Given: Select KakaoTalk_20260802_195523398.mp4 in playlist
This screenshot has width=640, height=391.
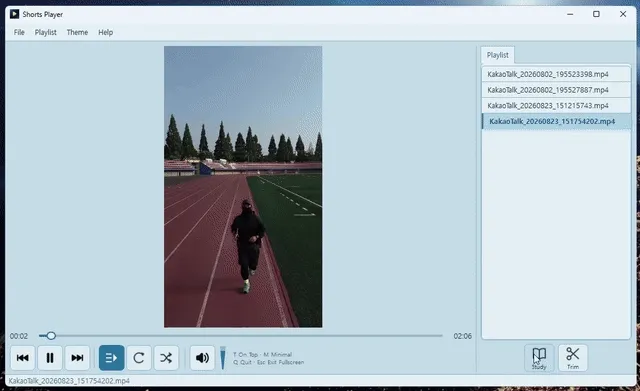Looking at the screenshot, I should pyautogui.click(x=556, y=74).
